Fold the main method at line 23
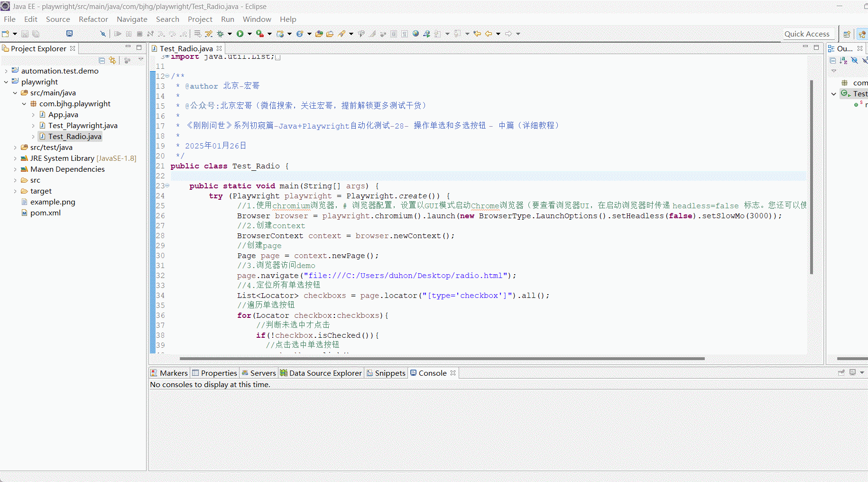The width and height of the screenshot is (868, 482). (167, 186)
